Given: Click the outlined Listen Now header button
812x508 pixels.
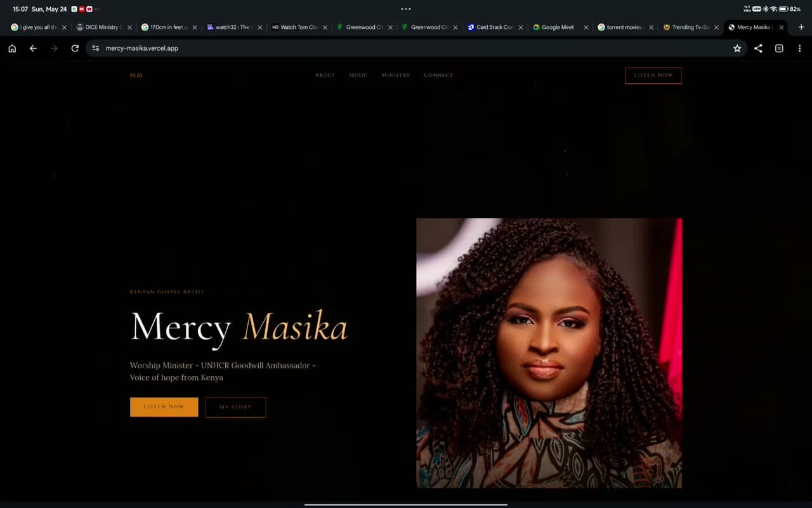Looking at the screenshot, I should pos(653,76).
